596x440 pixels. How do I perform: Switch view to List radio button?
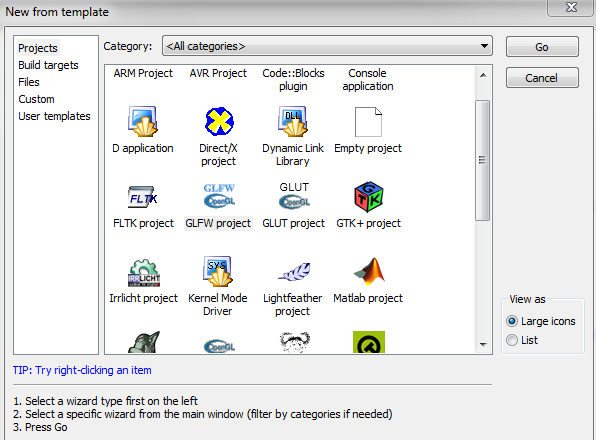512,340
